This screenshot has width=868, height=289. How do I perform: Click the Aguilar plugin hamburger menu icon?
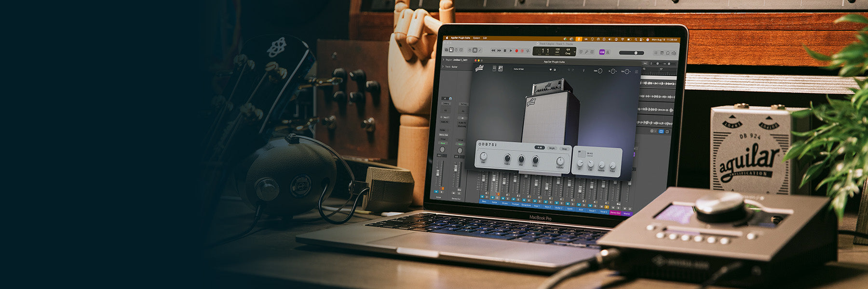(x=636, y=72)
